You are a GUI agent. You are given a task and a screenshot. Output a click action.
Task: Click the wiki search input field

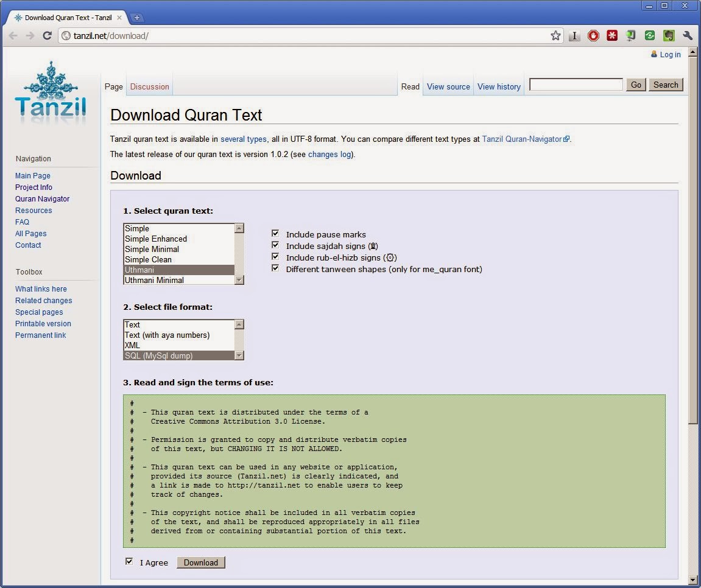click(x=576, y=85)
